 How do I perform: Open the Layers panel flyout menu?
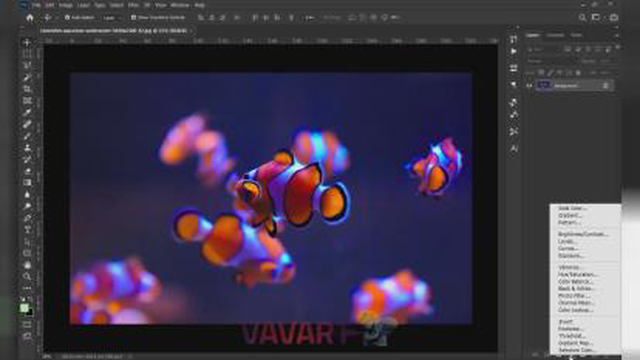(x=616, y=36)
